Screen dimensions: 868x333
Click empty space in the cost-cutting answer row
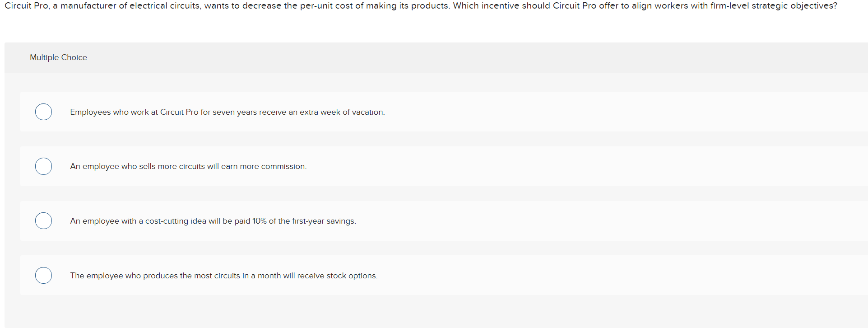[587, 221]
